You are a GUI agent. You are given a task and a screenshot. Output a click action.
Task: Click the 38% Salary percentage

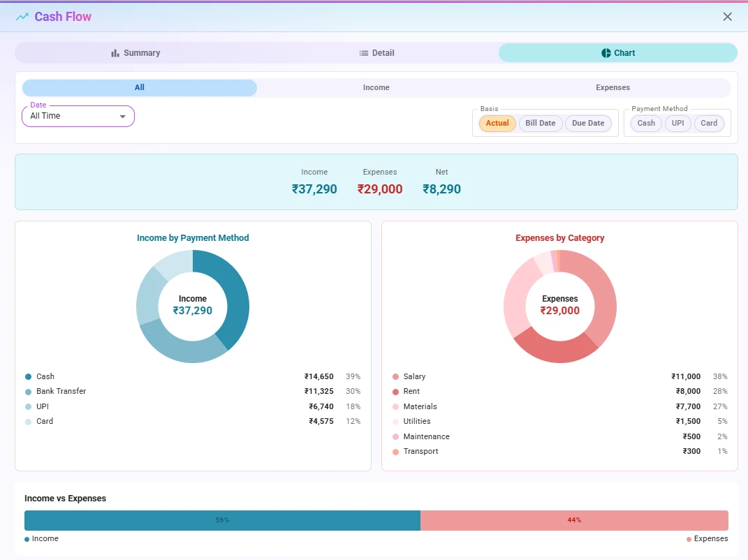click(720, 377)
